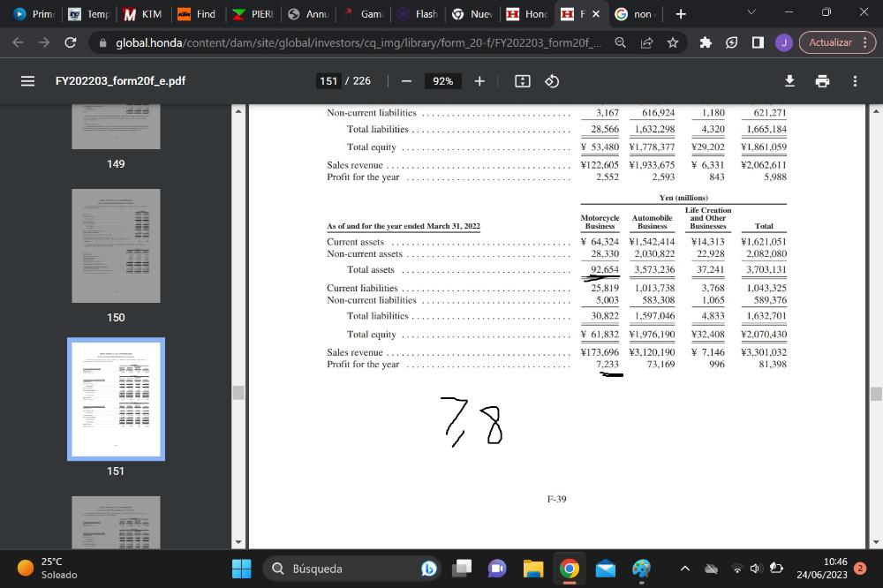
Task: Bookmark this page with the star icon
Action: point(673,42)
